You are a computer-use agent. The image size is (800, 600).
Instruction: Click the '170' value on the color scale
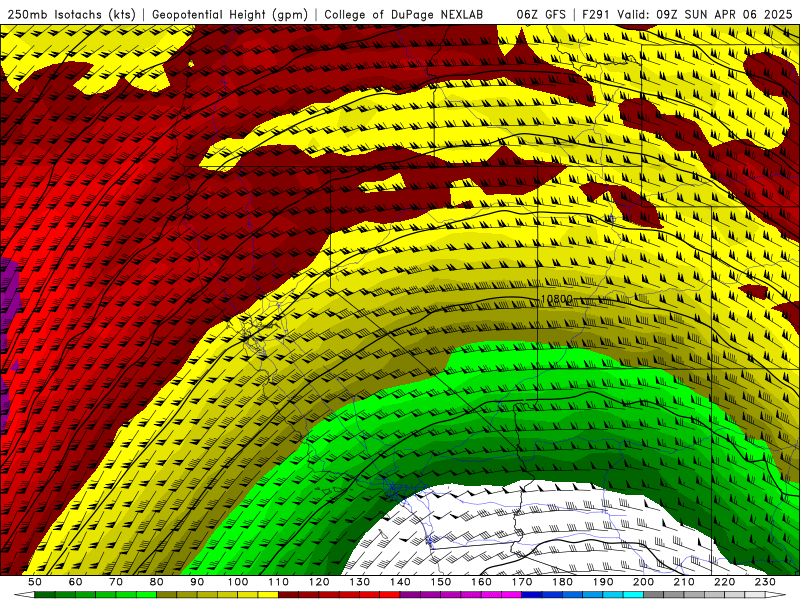pyautogui.click(x=522, y=582)
